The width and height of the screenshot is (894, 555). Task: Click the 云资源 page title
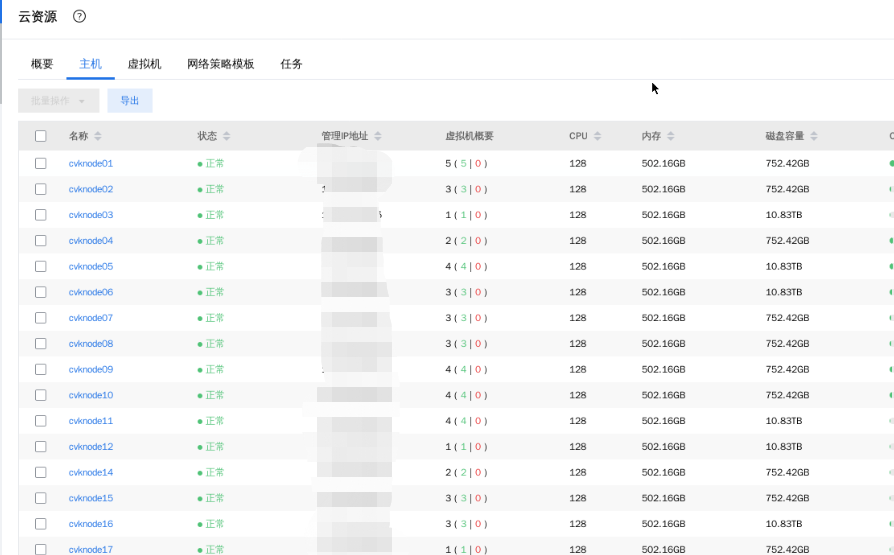pyautogui.click(x=38, y=17)
